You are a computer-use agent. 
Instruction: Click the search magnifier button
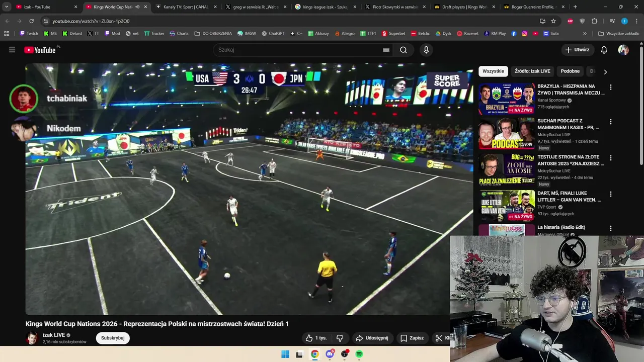point(404,50)
